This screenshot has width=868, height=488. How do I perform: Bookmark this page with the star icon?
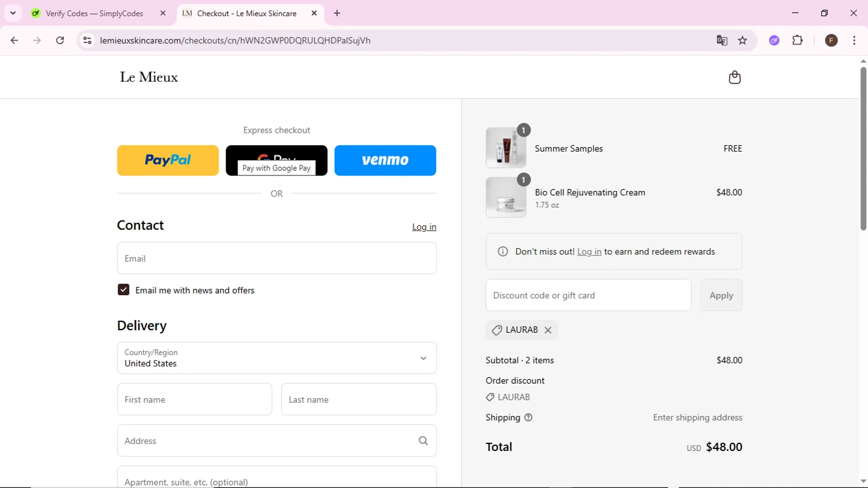(x=742, y=41)
